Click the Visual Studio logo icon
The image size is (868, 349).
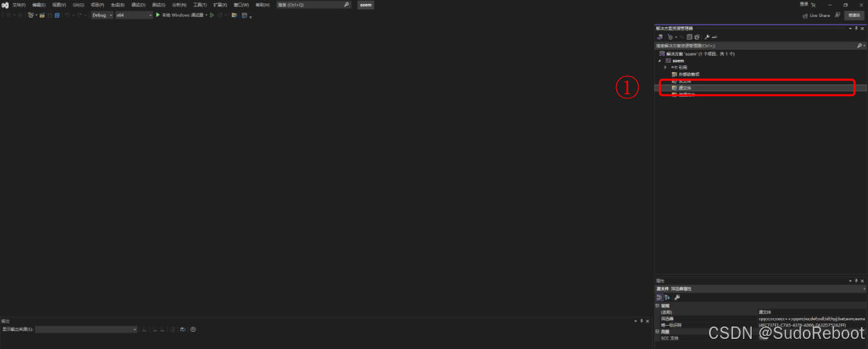(5, 5)
